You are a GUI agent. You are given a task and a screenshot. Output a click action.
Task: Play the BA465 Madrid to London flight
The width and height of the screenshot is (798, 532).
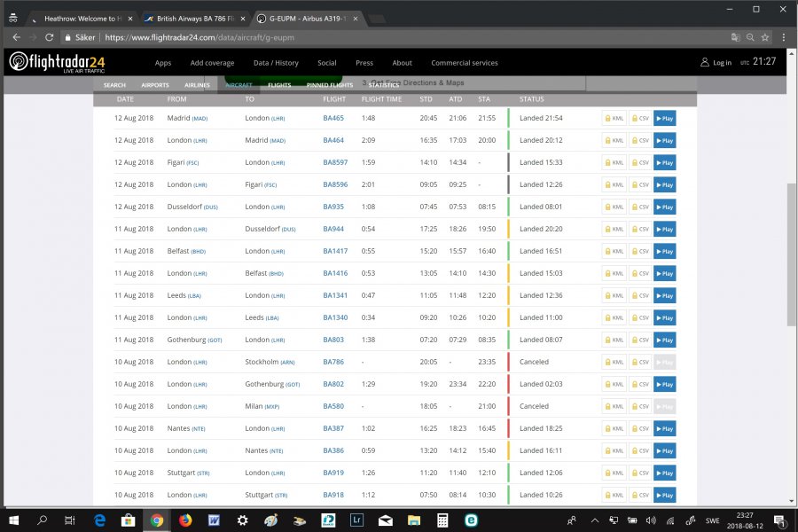click(x=664, y=118)
